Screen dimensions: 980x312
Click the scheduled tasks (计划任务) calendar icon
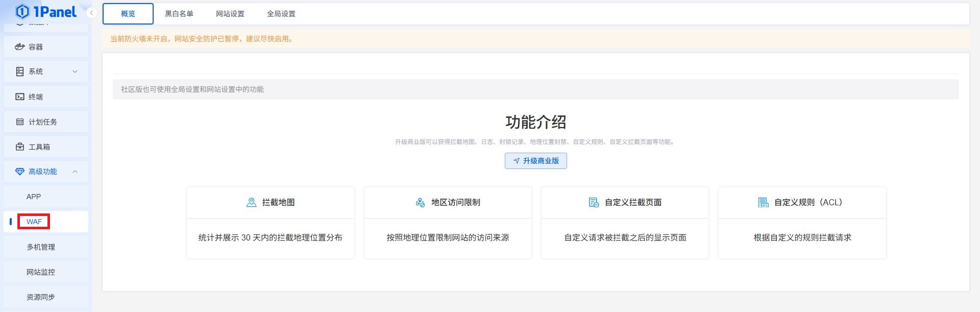(x=20, y=122)
